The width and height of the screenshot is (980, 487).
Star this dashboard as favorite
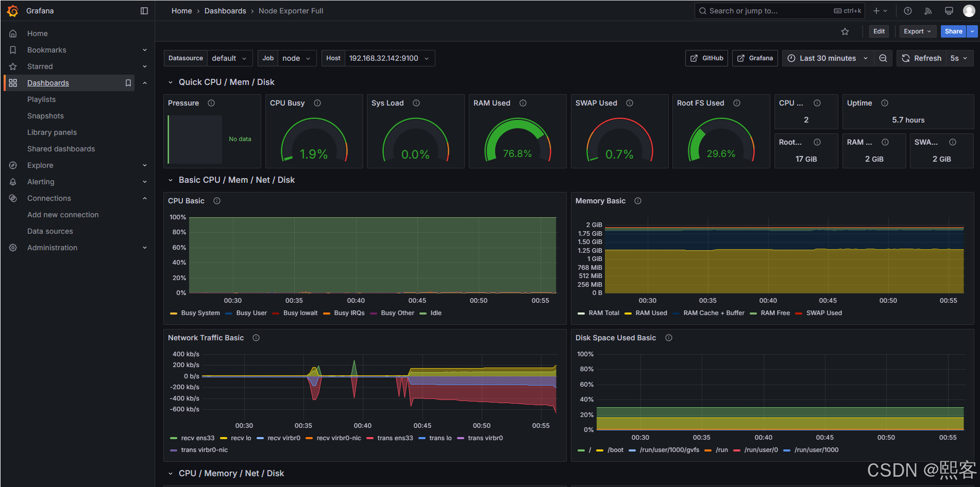point(845,31)
